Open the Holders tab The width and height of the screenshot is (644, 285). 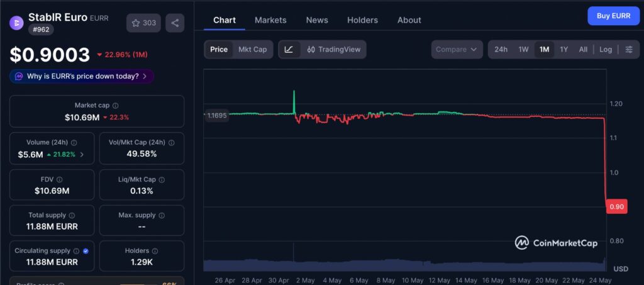(x=363, y=20)
